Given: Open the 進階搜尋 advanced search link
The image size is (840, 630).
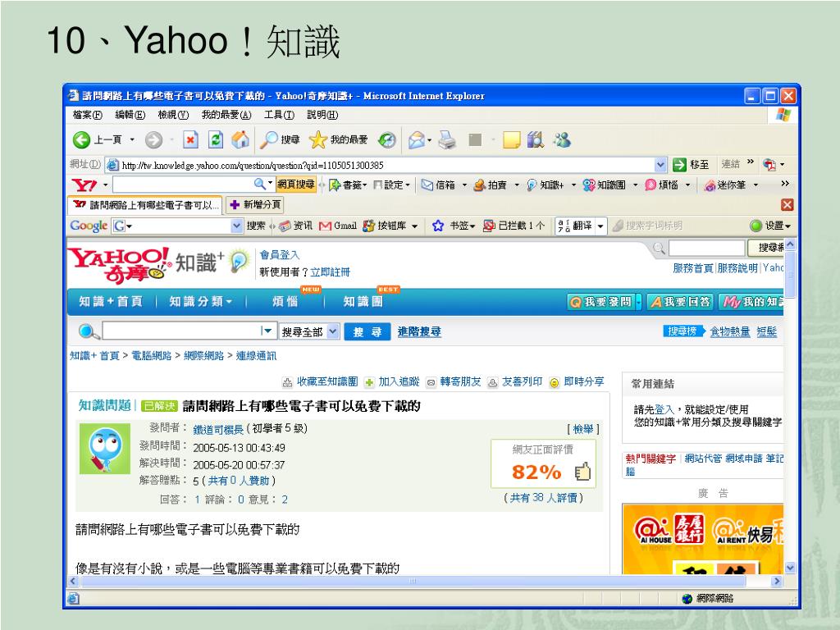Looking at the screenshot, I should coord(419,331).
